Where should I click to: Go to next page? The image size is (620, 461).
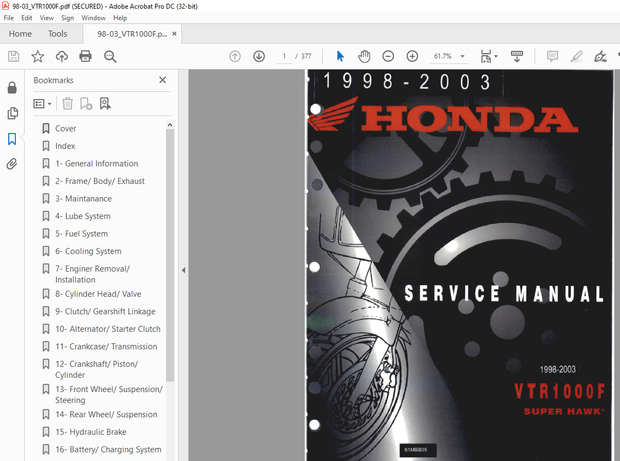(259, 57)
